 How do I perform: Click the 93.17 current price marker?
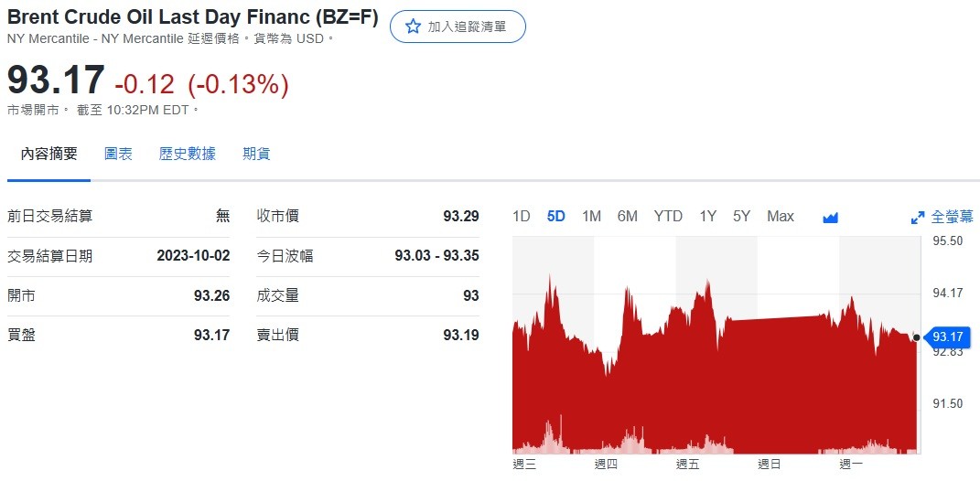[x=946, y=337]
